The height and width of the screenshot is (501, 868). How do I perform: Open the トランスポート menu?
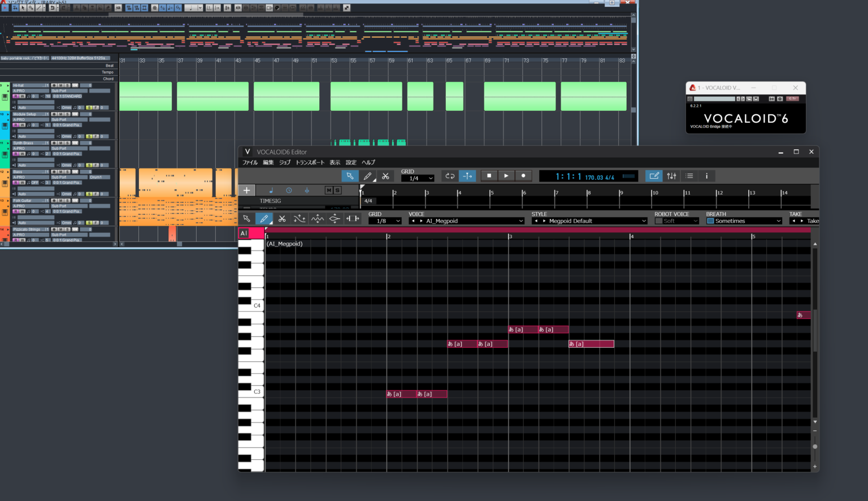(310, 162)
